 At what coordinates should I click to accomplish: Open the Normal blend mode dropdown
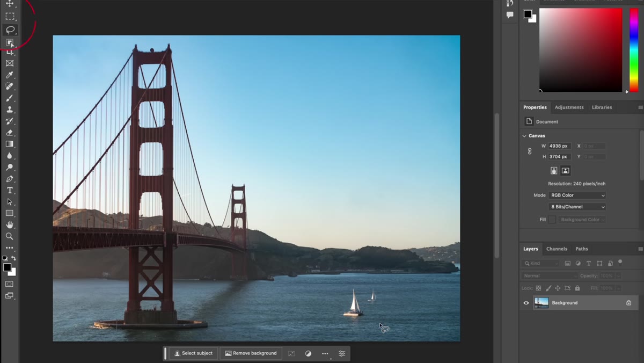(x=550, y=276)
